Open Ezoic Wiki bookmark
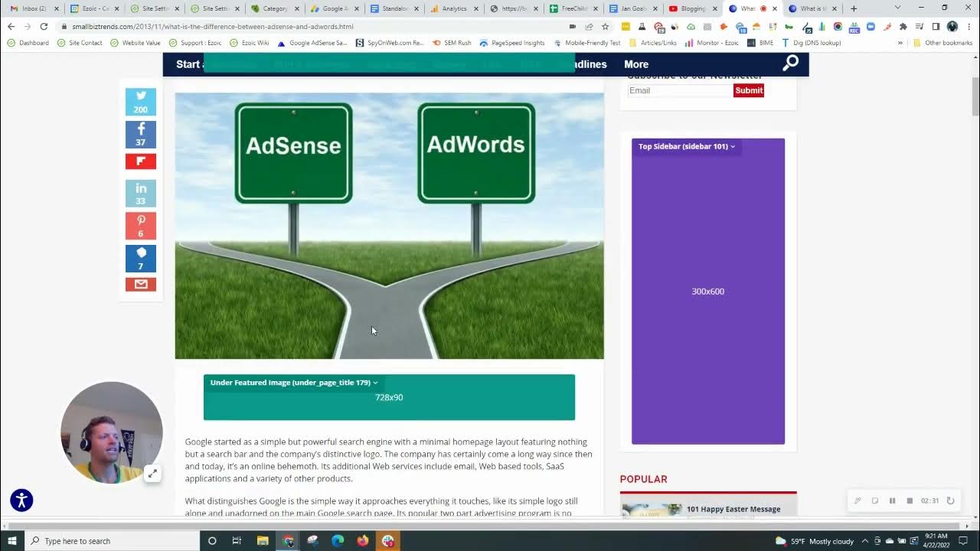The image size is (980, 551). (250, 43)
